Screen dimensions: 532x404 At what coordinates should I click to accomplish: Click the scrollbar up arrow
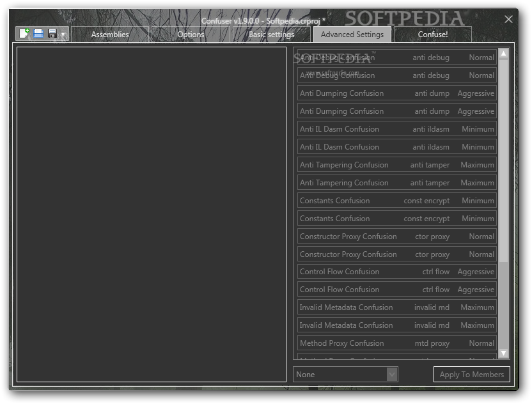click(x=503, y=54)
